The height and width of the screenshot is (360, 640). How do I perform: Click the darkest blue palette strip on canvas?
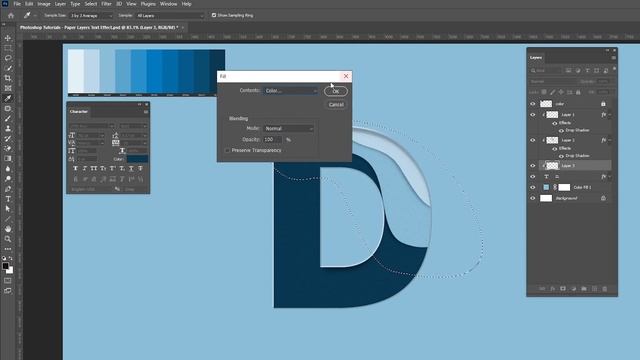tap(217, 71)
